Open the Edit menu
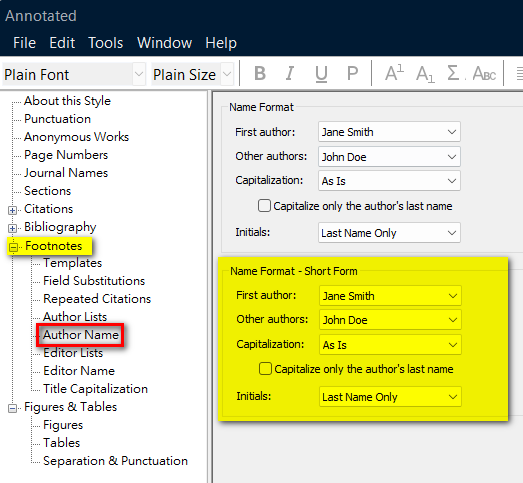523x483 pixels. (62, 43)
